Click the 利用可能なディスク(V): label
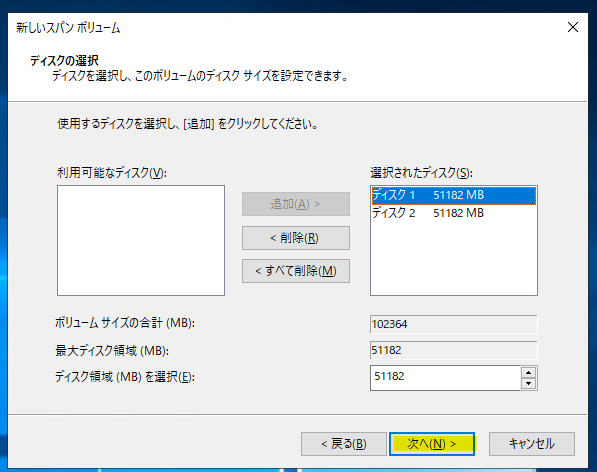 (x=112, y=173)
